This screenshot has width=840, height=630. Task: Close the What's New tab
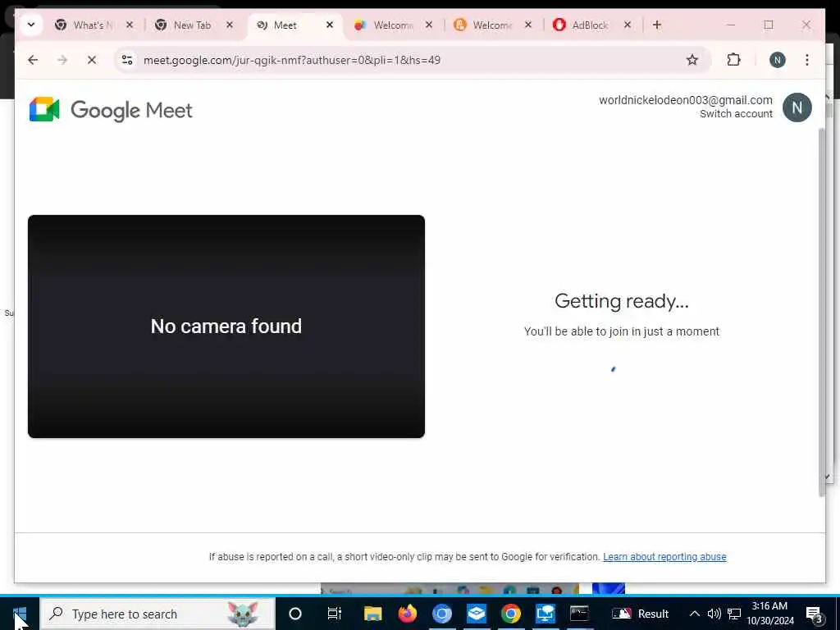pos(129,25)
